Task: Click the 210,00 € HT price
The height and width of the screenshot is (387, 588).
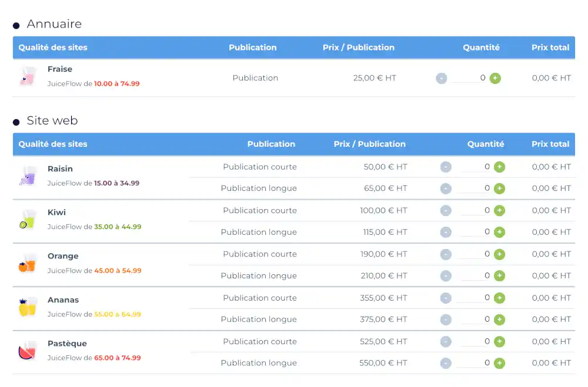Action: (384, 276)
